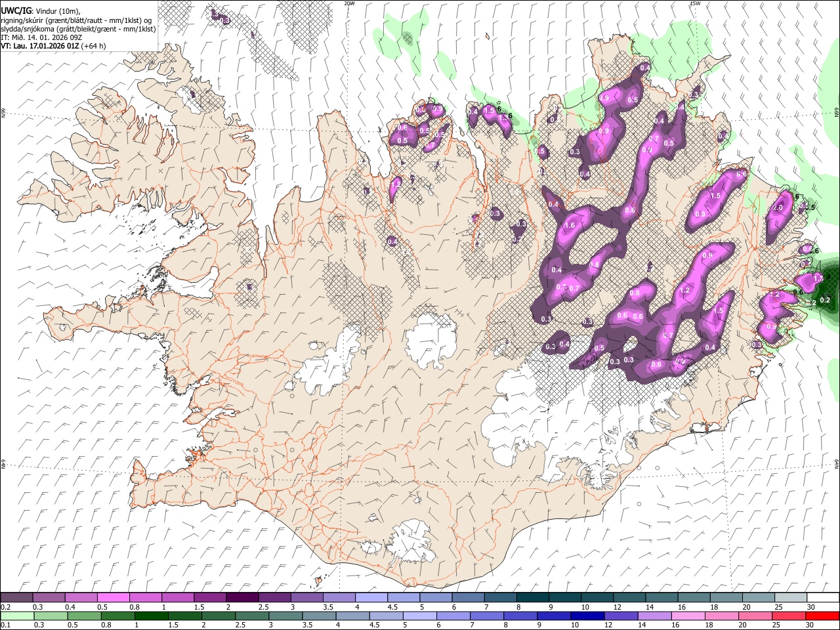
Task: Select the white 30 snow-scale swatch
Action: pos(822,597)
